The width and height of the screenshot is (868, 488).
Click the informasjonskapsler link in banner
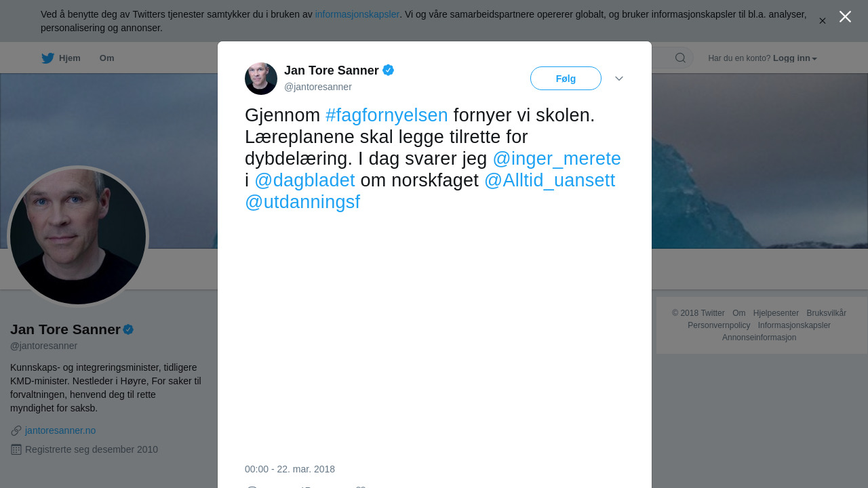coord(357,14)
